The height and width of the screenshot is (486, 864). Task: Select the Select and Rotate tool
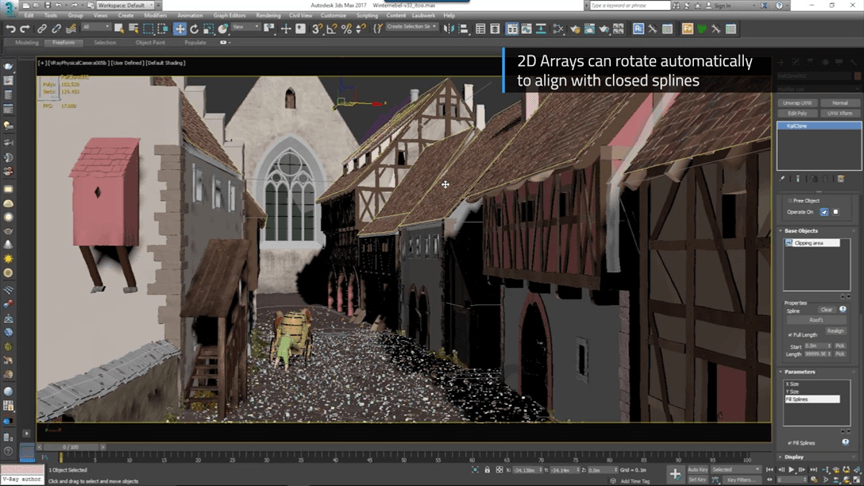point(194,29)
